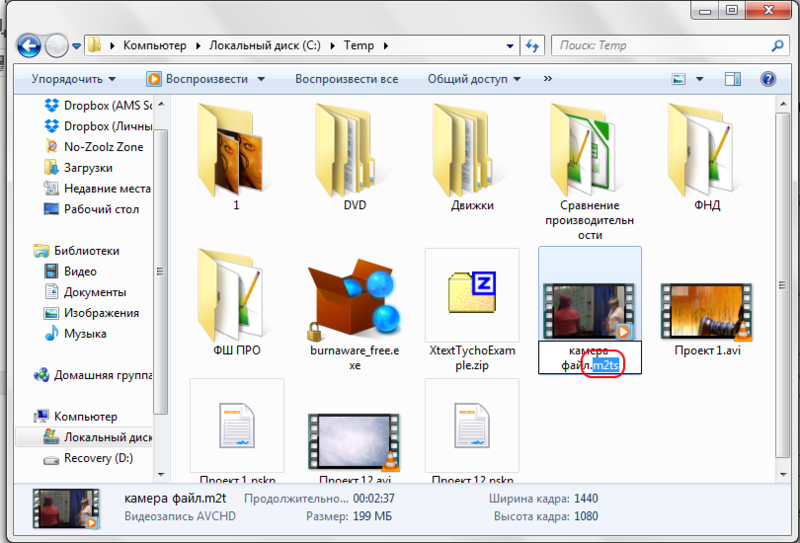The height and width of the screenshot is (543, 800).
Task: Select the ФНД folder
Action: tap(707, 156)
